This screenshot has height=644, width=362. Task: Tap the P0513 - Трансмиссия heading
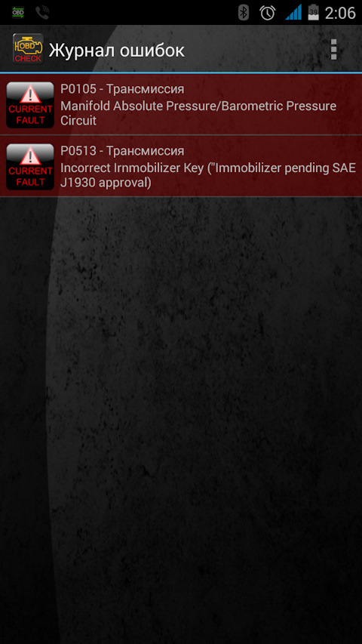point(122,151)
